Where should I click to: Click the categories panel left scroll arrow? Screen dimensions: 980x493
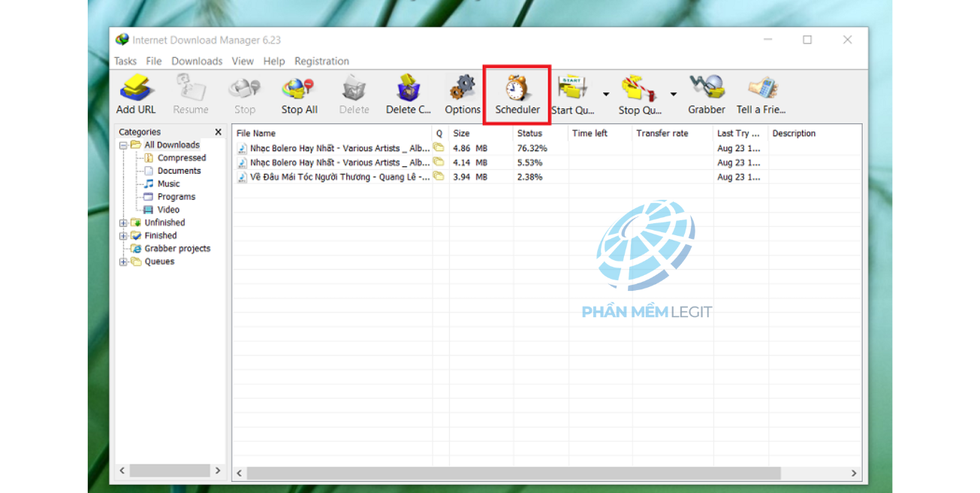(x=122, y=470)
